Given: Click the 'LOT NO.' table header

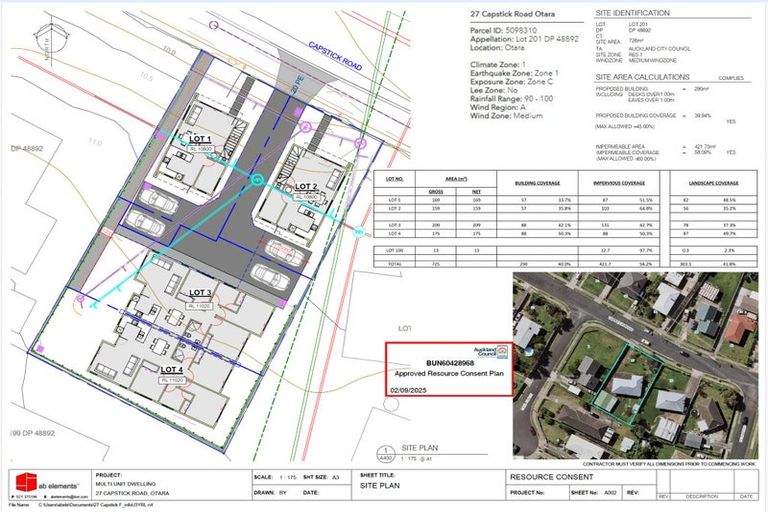Looking at the screenshot, I should pos(394,179).
